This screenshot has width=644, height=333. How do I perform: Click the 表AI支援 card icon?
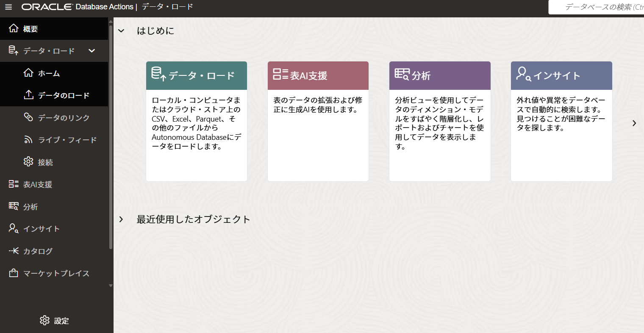[280, 74]
